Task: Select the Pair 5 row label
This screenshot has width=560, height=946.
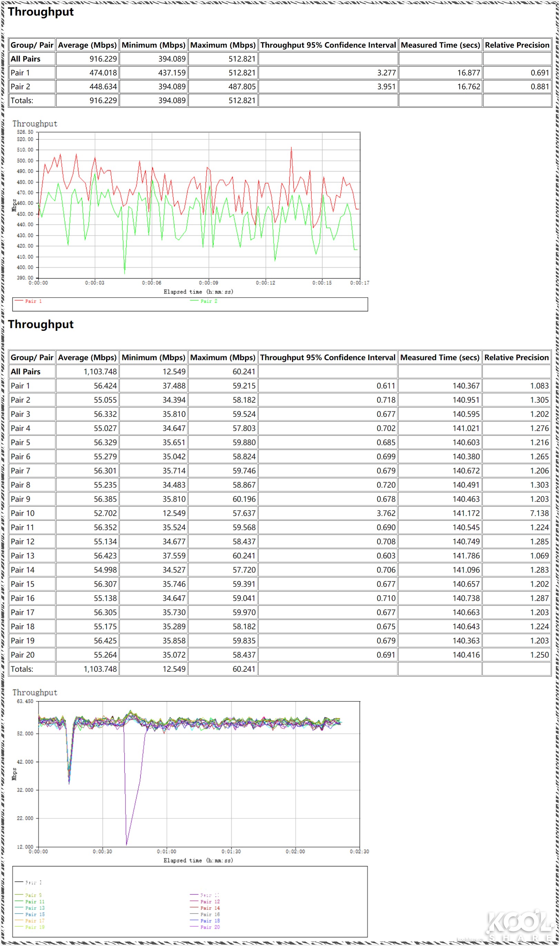Action: pyautogui.click(x=20, y=442)
